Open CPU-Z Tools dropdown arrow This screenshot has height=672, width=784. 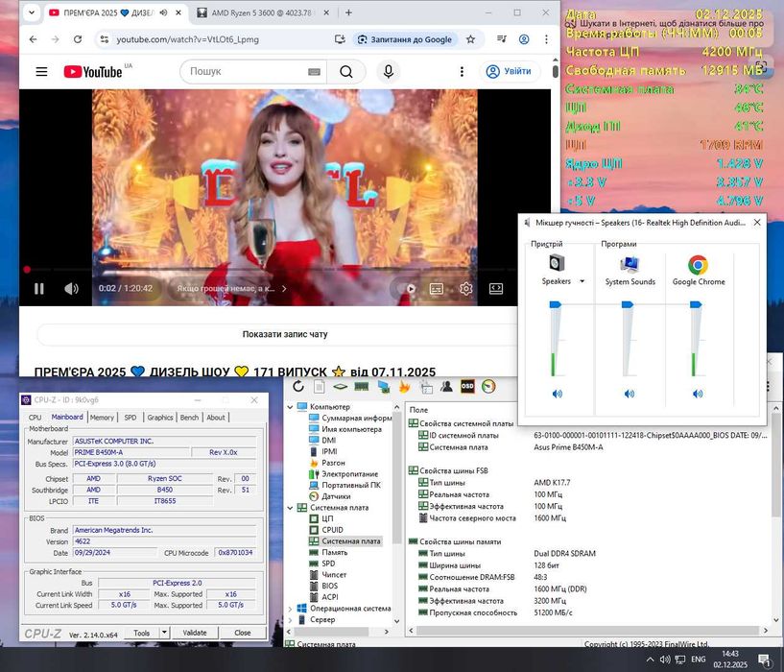[164, 633]
